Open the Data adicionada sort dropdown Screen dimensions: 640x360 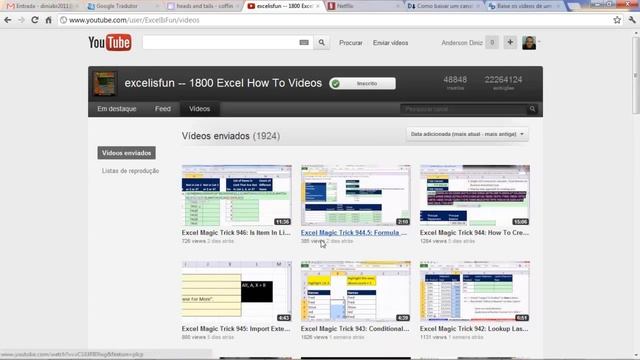(467, 134)
